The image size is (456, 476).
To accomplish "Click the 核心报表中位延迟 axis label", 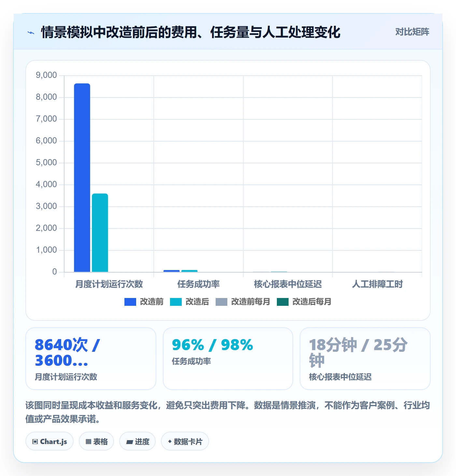I will click(288, 284).
